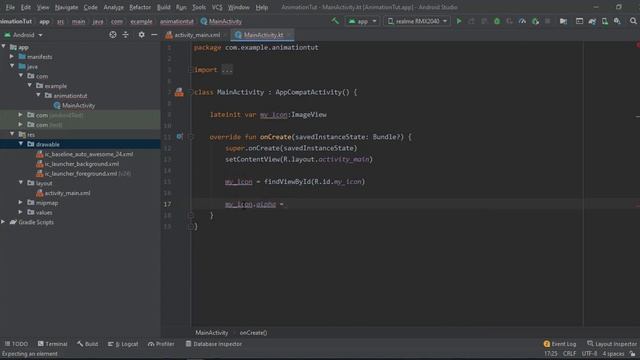
Task: Open the Profiler gauge icon in toolbar
Action: pyautogui.click(x=522, y=21)
